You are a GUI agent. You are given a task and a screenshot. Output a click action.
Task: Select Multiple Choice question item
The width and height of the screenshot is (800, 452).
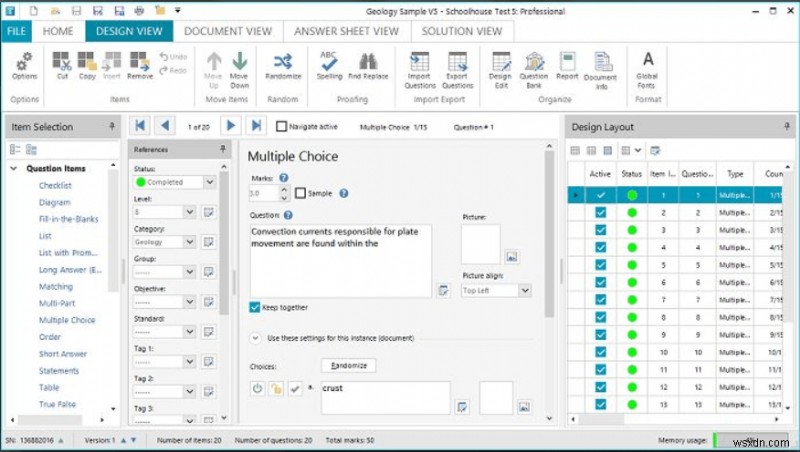[67, 320]
